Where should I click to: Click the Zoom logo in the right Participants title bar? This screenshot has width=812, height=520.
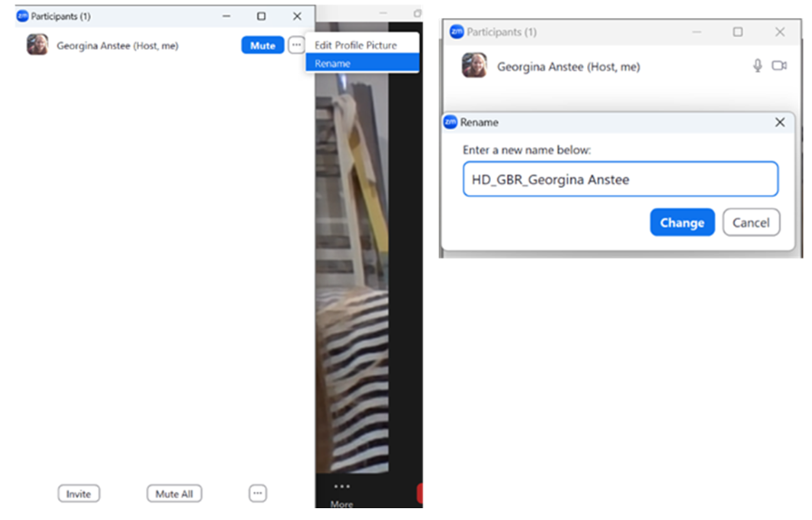(456, 32)
